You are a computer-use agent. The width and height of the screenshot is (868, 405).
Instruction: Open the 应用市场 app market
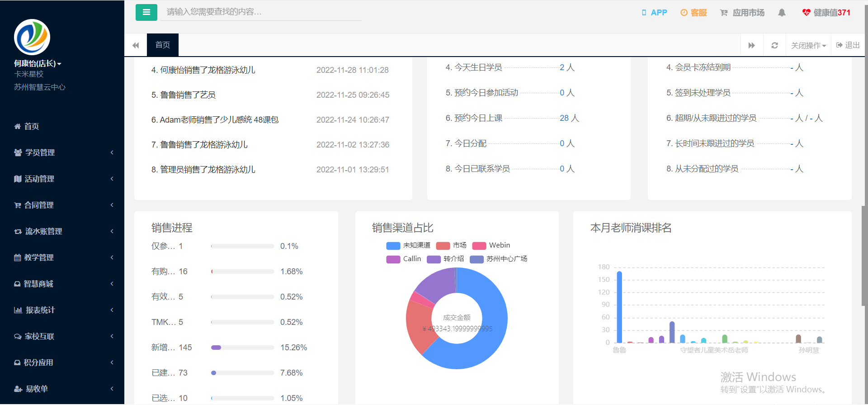tap(742, 13)
